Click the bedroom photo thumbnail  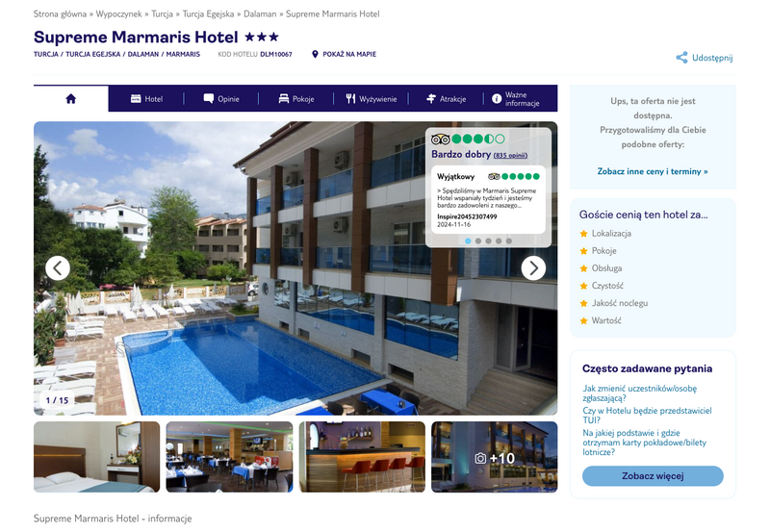[x=97, y=457]
